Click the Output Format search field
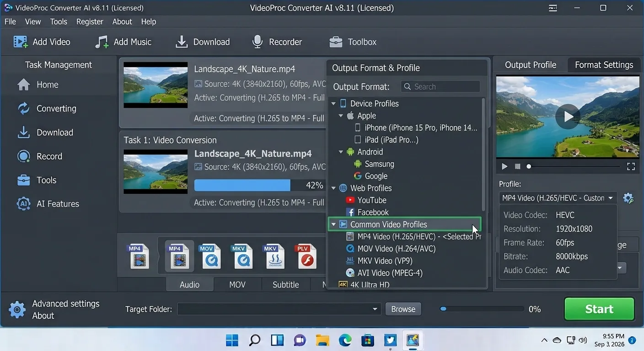The height and width of the screenshot is (351, 644). (440, 86)
